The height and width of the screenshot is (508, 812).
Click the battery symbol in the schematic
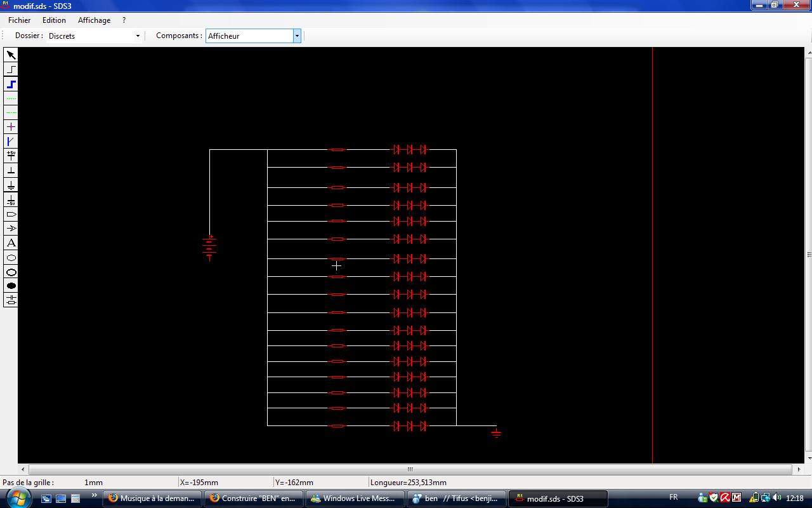209,248
